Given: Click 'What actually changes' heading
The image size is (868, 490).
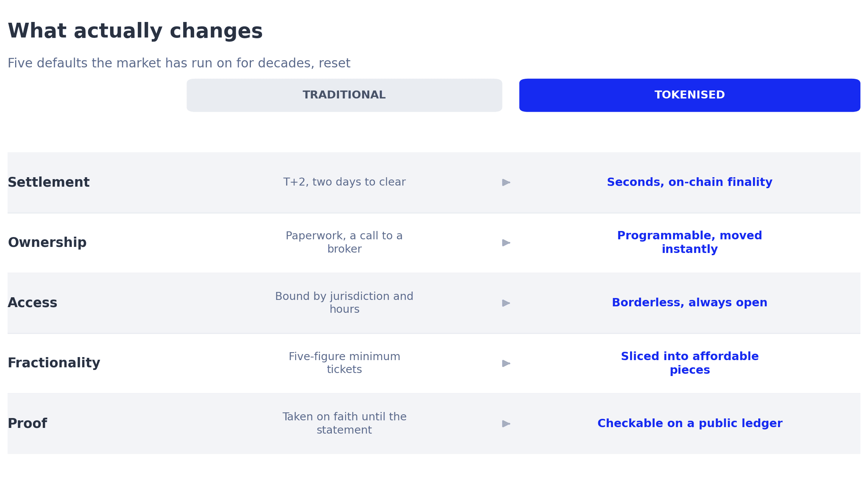Looking at the screenshot, I should click(135, 31).
